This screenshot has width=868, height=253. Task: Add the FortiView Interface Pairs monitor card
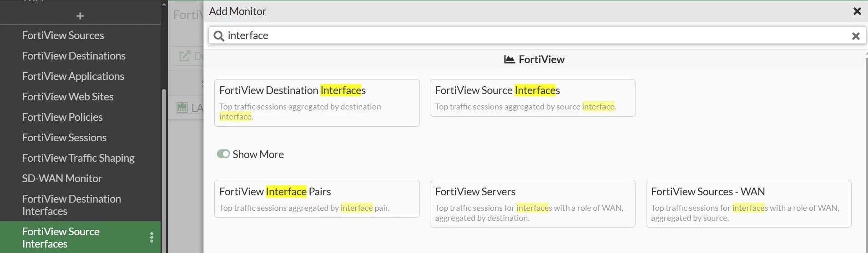coord(317,198)
